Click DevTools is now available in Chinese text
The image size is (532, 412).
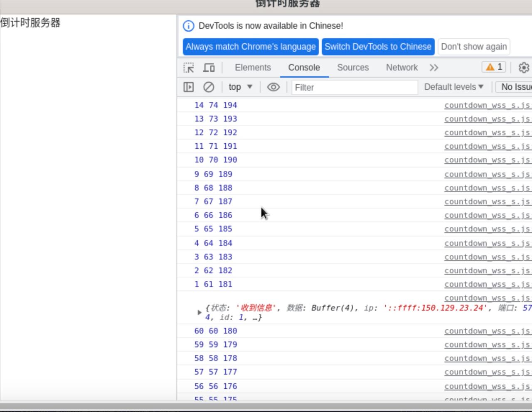(x=271, y=26)
